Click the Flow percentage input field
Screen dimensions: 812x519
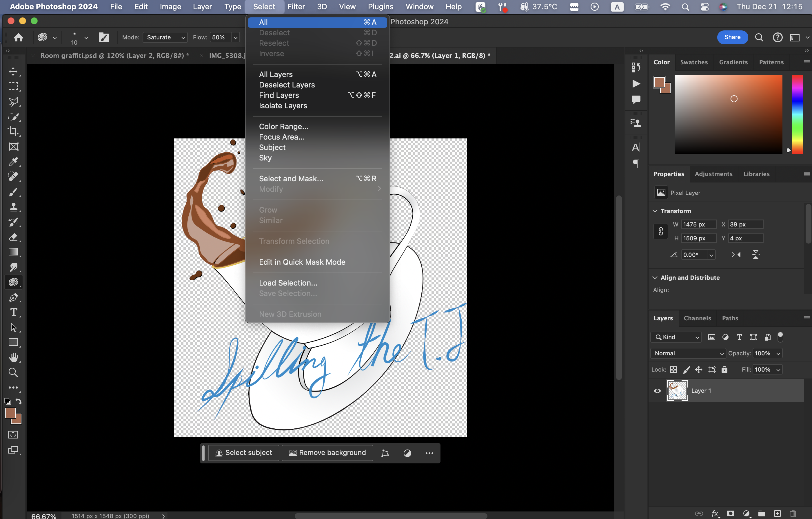coord(220,37)
